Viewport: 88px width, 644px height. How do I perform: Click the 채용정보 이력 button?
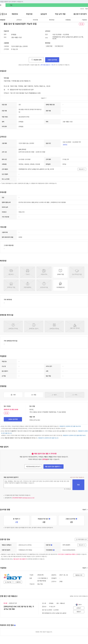click(x=79, y=575)
